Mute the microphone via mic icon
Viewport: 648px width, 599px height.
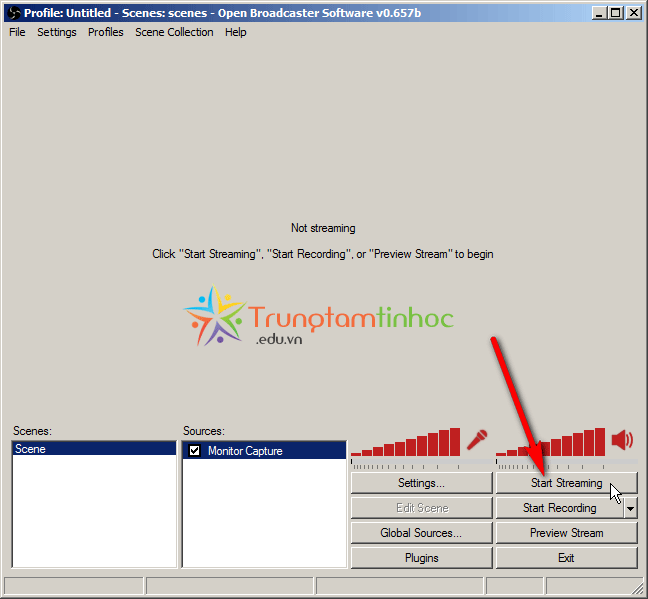point(477,440)
